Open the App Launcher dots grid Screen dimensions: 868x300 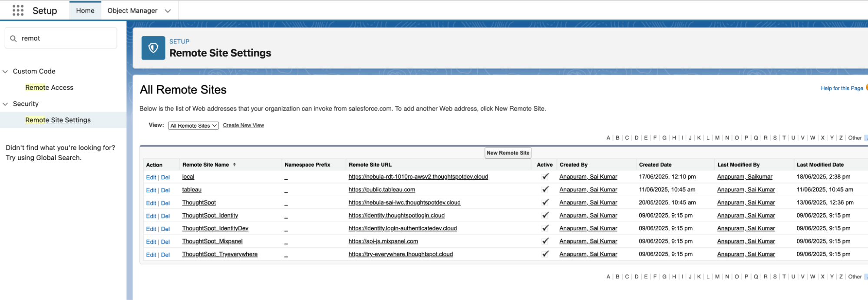point(18,10)
